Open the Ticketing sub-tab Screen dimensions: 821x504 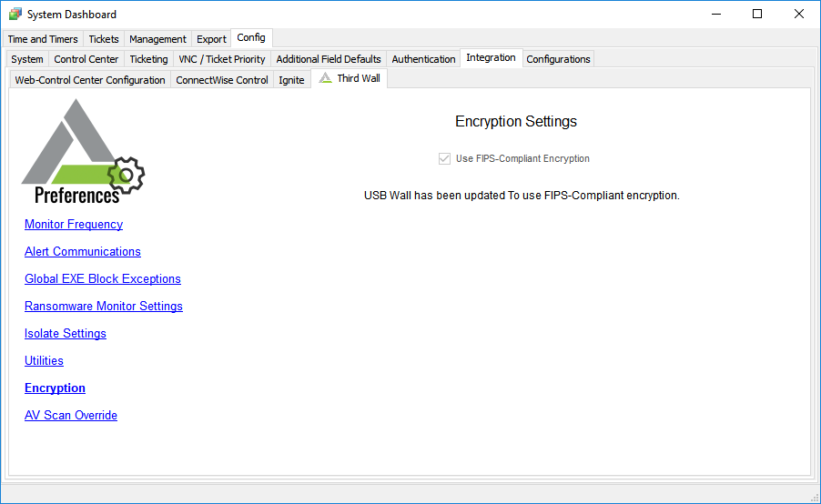pyautogui.click(x=148, y=59)
